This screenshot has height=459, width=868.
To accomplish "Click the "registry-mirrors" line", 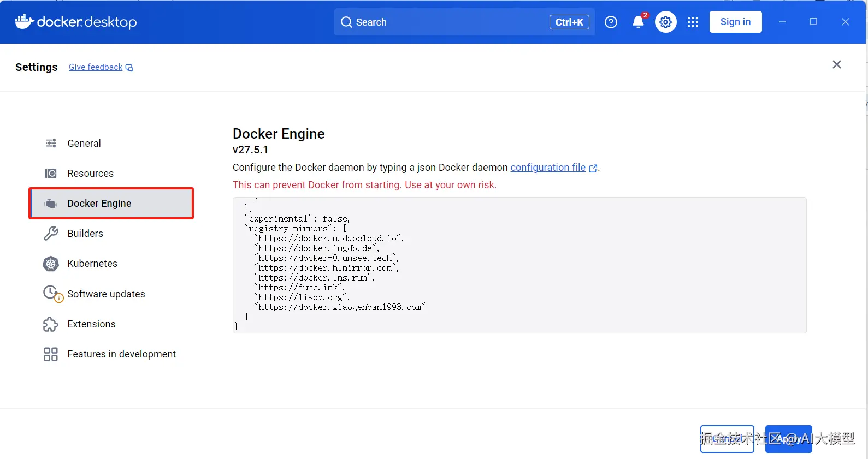I will [296, 229].
